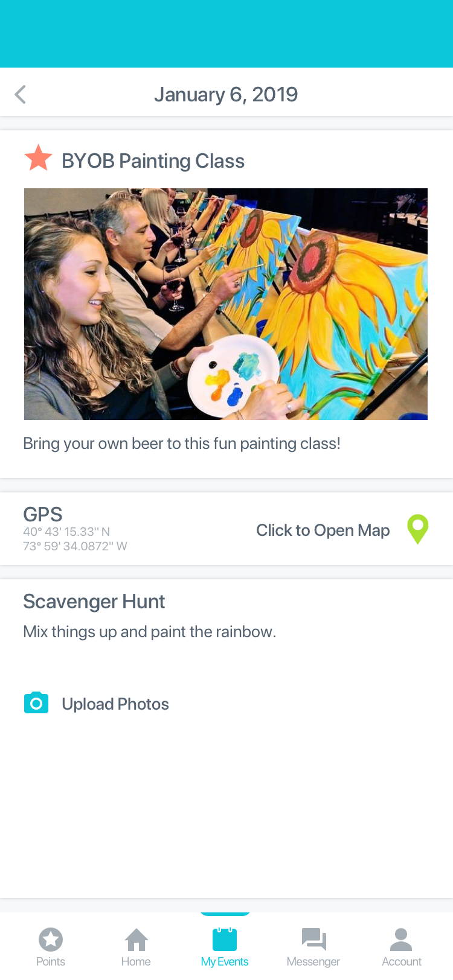The width and height of the screenshot is (453, 980).
Task: Tap the Home house icon
Action: 137,940
